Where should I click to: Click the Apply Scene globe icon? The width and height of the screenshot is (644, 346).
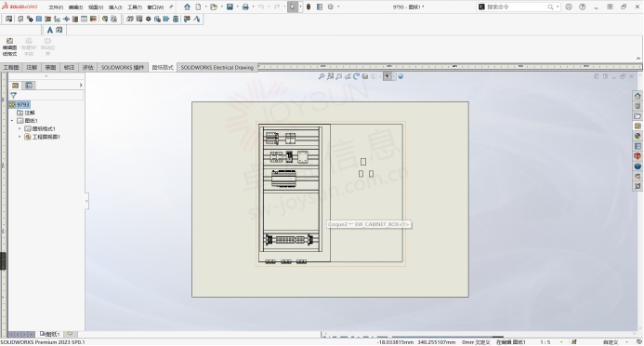(401, 76)
